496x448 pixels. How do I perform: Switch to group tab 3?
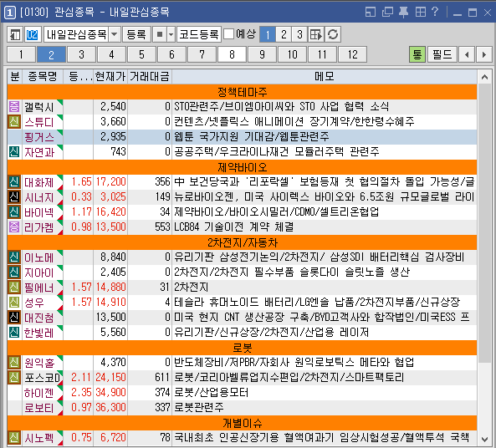tap(82, 54)
